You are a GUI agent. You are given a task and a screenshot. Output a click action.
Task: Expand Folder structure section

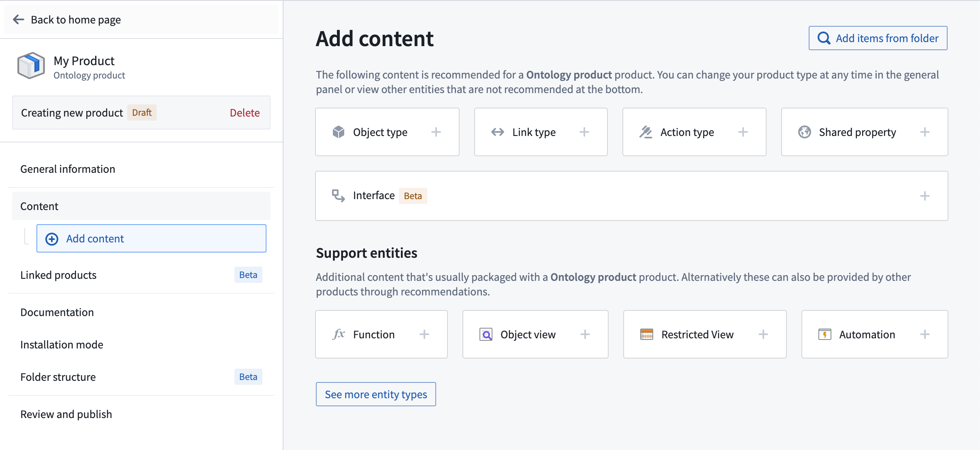click(x=58, y=377)
